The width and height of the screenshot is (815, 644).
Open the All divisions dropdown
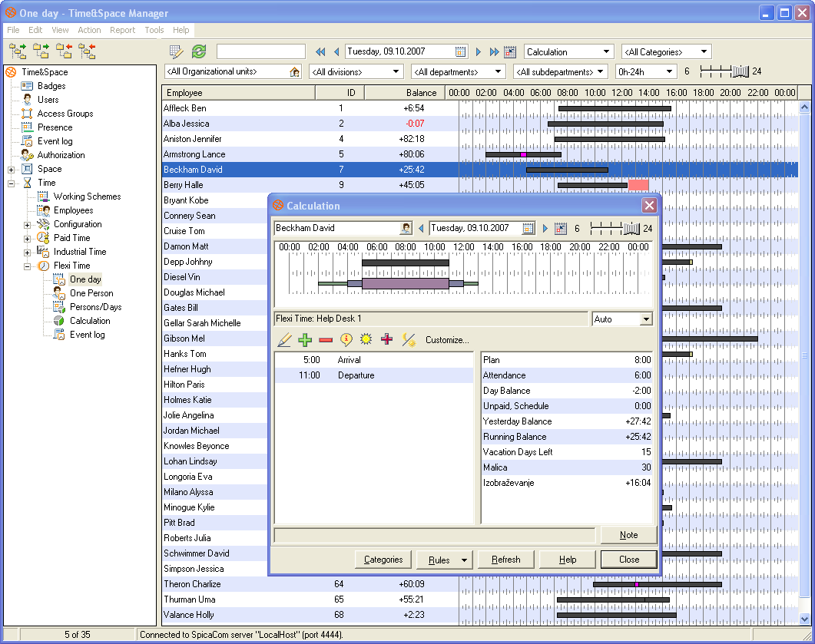pyautogui.click(x=396, y=72)
